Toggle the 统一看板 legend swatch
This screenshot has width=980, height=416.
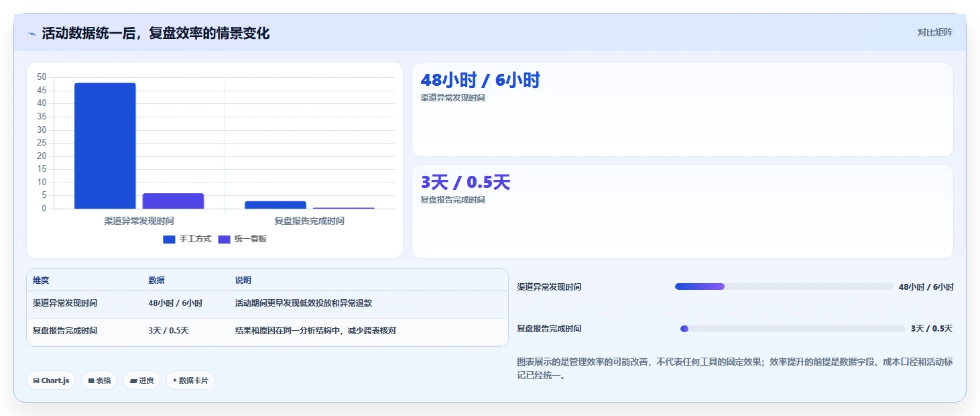point(225,239)
